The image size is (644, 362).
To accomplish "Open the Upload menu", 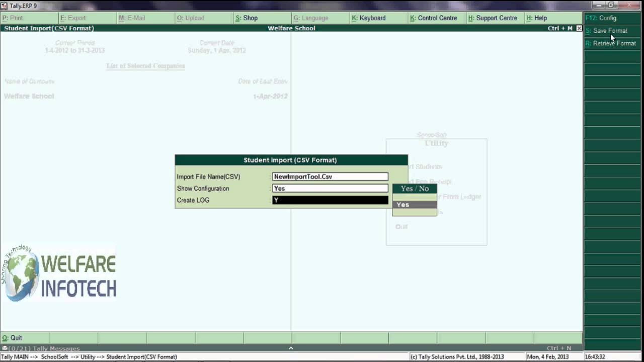I will pyautogui.click(x=204, y=18).
